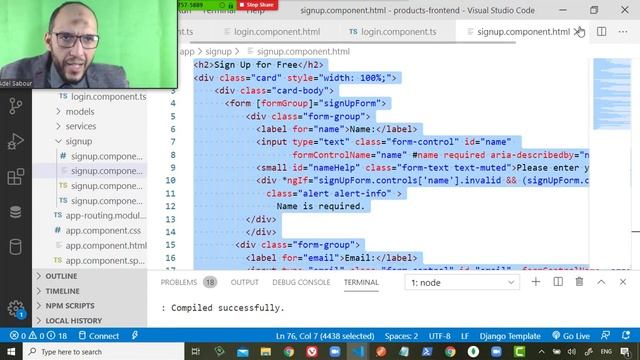Select terminal from the 1: node dropdown

(x=462, y=282)
